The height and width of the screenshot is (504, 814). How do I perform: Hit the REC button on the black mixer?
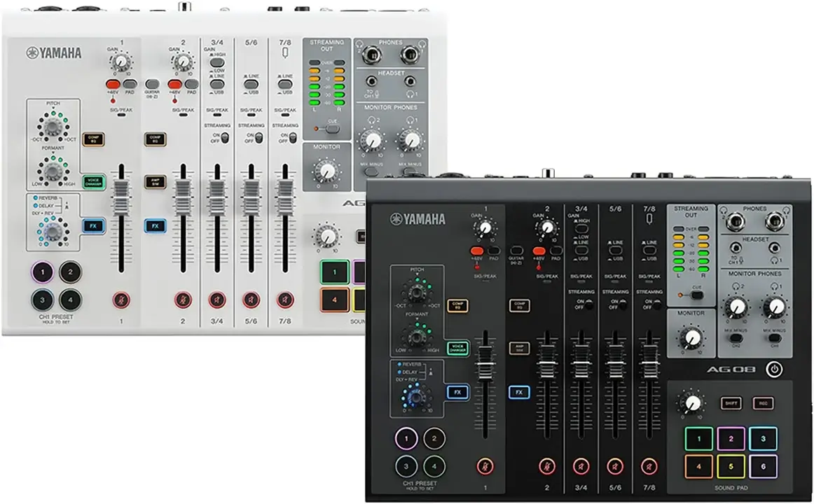[x=763, y=403]
